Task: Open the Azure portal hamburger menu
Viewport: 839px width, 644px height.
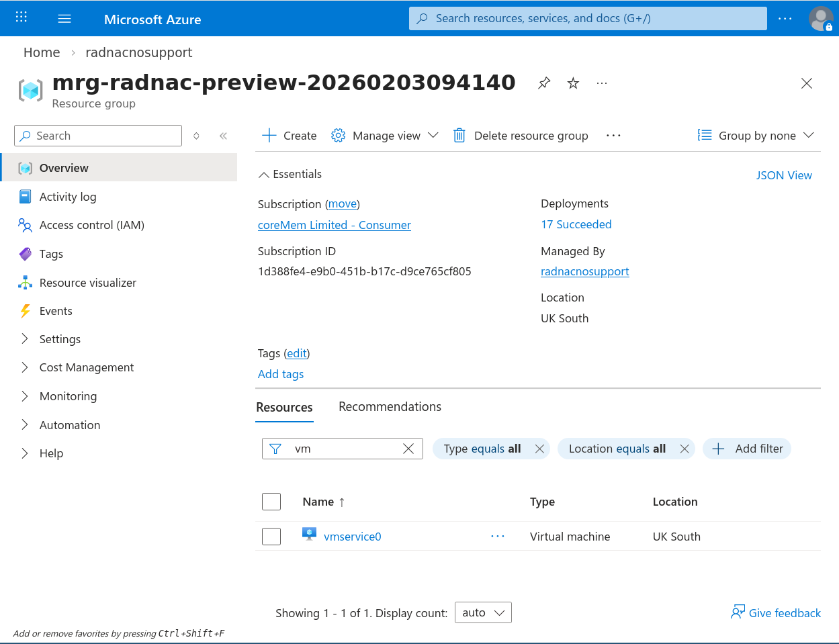Action: (64, 19)
